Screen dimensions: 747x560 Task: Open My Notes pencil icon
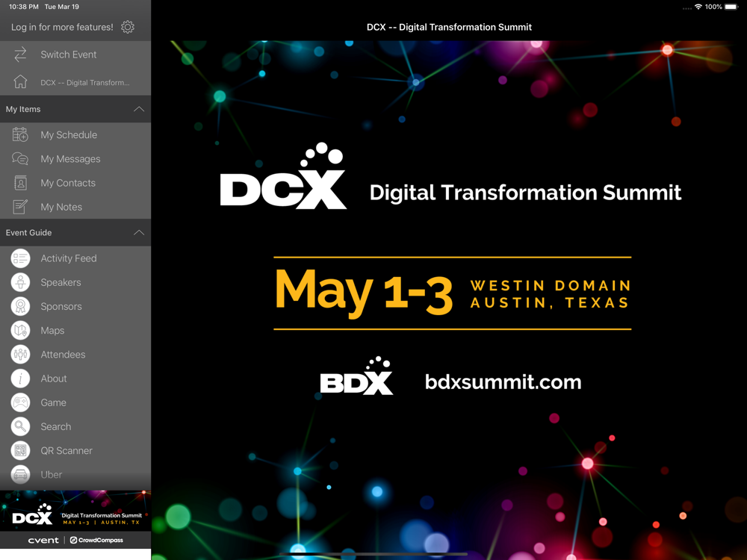(20, 207)
